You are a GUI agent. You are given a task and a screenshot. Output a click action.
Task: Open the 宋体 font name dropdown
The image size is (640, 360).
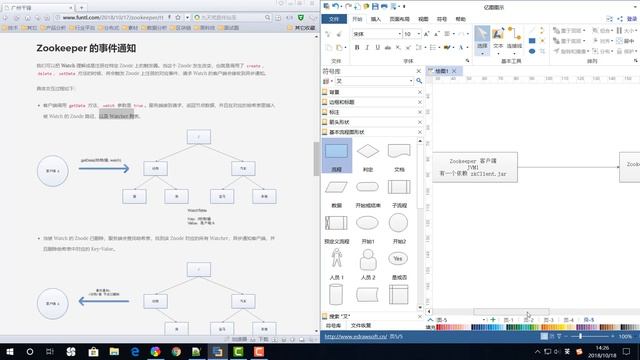click(399, 34)
